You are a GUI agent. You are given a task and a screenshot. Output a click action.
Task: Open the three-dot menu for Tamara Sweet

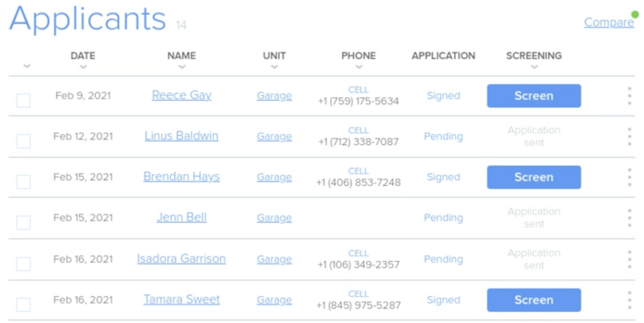pos(629,300)
